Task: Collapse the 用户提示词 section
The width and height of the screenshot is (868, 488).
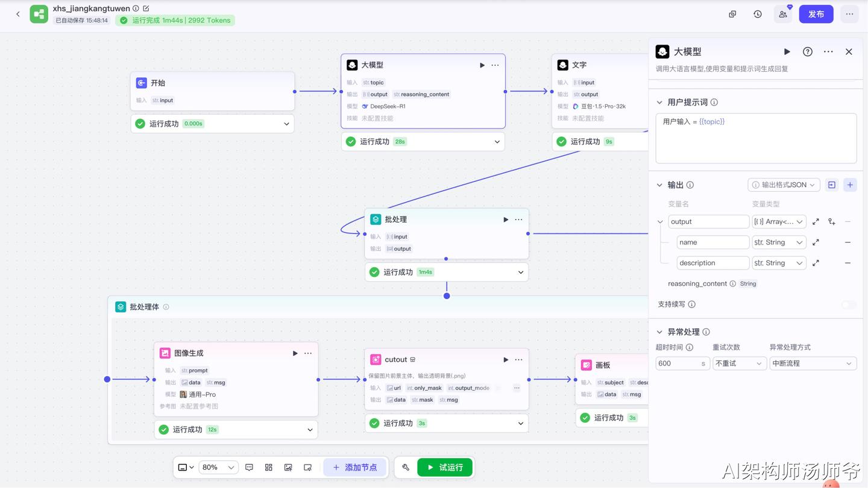Action: click(x=659, y=103)
